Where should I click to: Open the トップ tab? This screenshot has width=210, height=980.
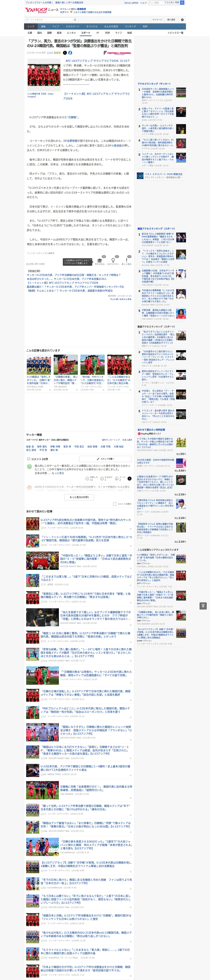[31, 27]
